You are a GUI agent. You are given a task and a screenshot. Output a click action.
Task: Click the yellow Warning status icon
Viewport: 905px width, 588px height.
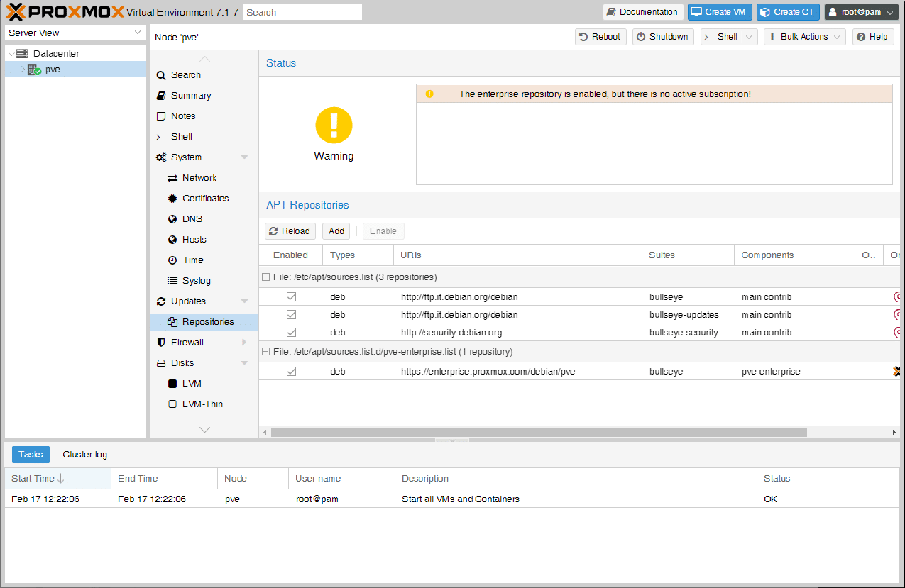pos(334,125)
